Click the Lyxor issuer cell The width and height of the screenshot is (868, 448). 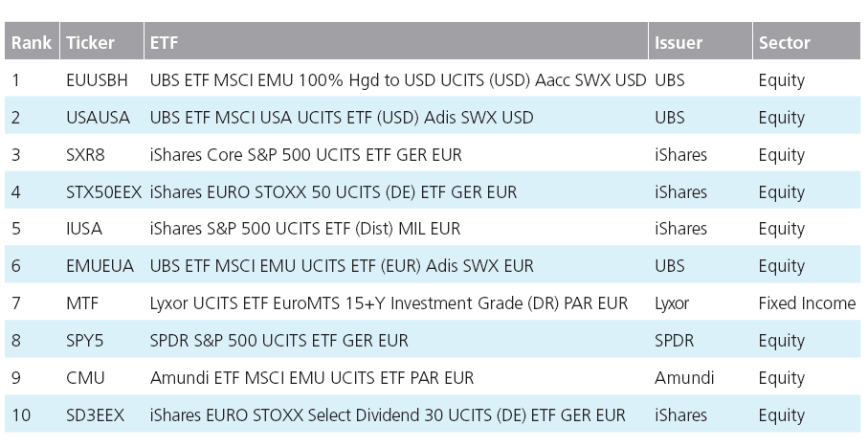click(x=672, y=303)
